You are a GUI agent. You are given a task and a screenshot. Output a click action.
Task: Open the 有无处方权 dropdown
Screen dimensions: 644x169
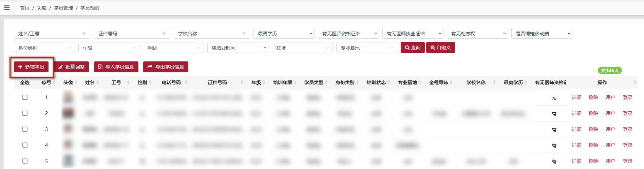tap(477, 33)
